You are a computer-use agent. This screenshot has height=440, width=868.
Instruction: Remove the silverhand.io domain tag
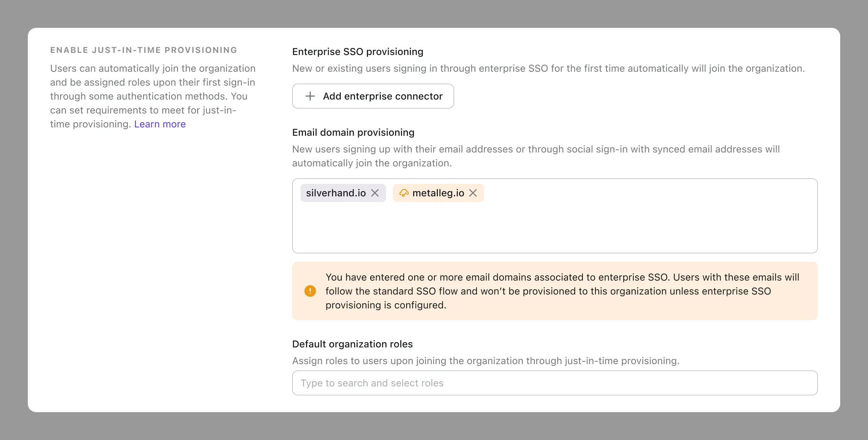[375, 193]
